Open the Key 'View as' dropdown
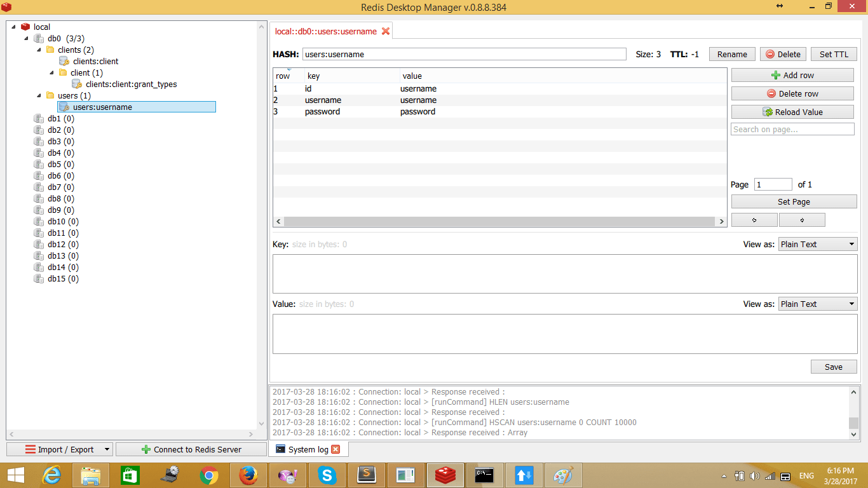868x488 pixels. [818, 244]
